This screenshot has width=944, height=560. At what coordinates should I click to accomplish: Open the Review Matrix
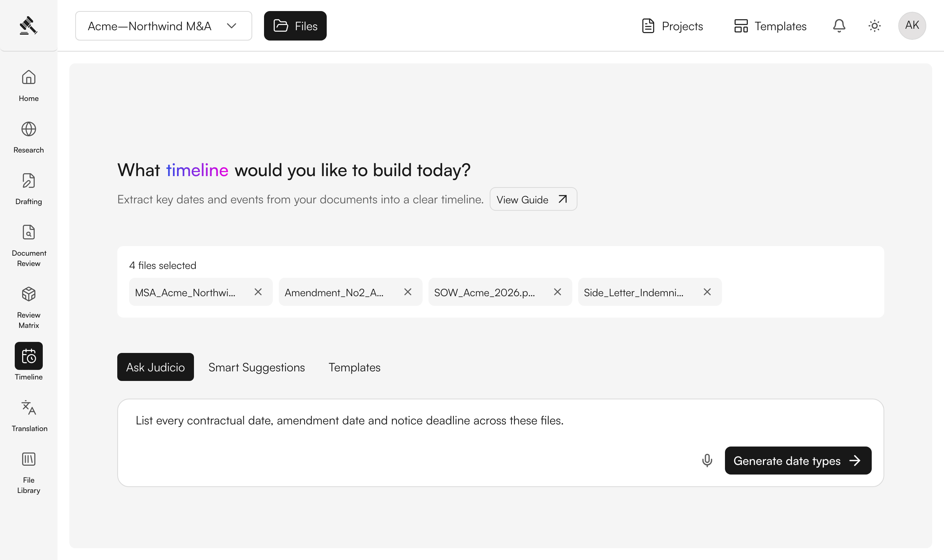click(29, 307)
